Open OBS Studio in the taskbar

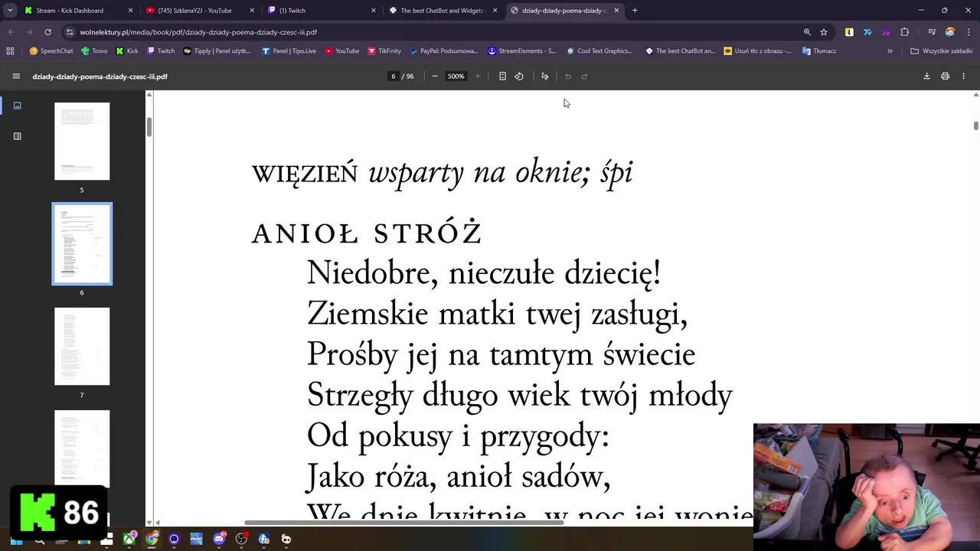[241, 540]
